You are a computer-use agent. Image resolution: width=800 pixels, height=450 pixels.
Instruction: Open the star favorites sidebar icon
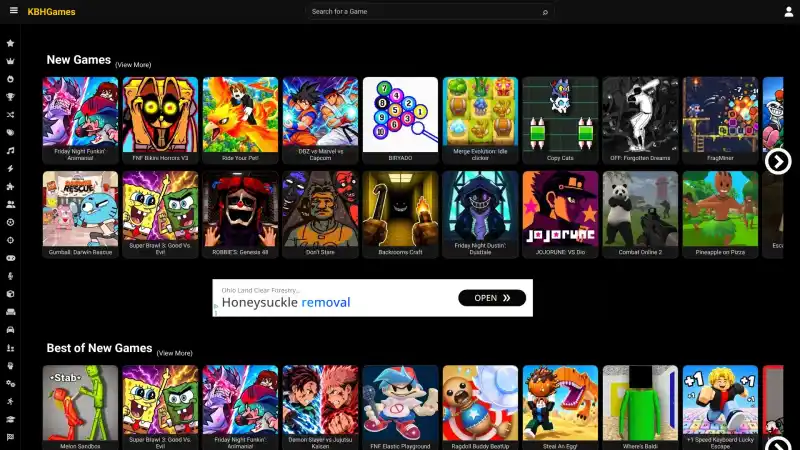tap(10, 43)
